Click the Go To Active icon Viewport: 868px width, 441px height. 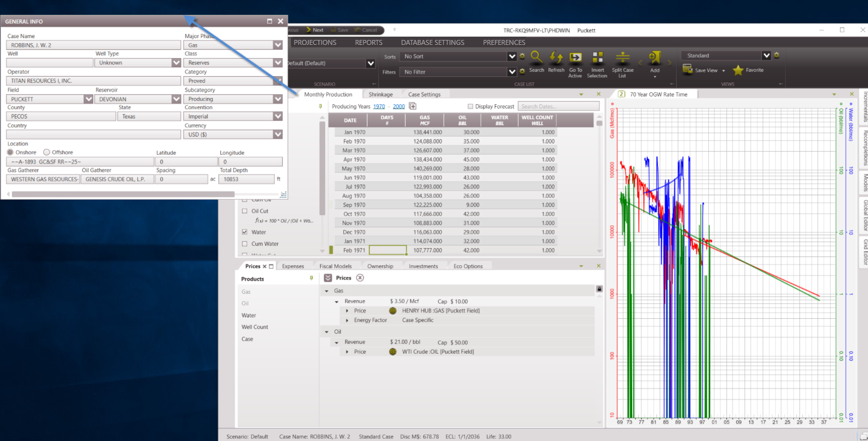[x=575, y=57]
